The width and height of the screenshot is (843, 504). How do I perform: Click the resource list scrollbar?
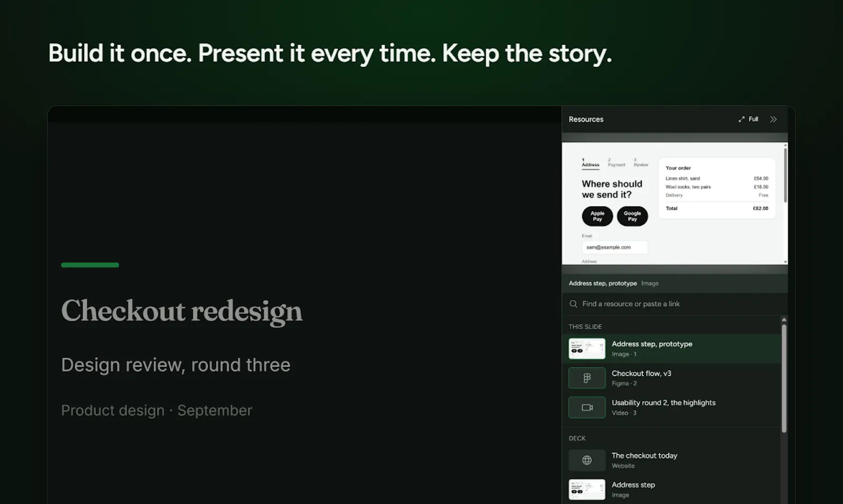coord(784,378)
